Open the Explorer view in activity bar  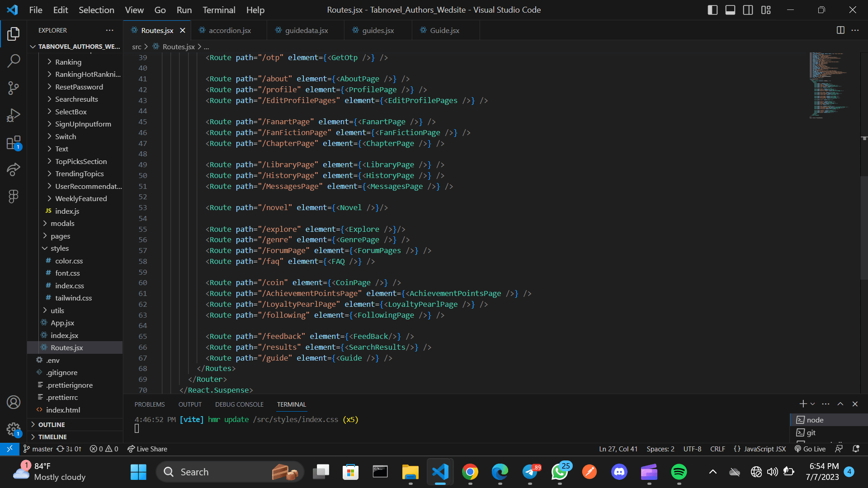point(14,33)
